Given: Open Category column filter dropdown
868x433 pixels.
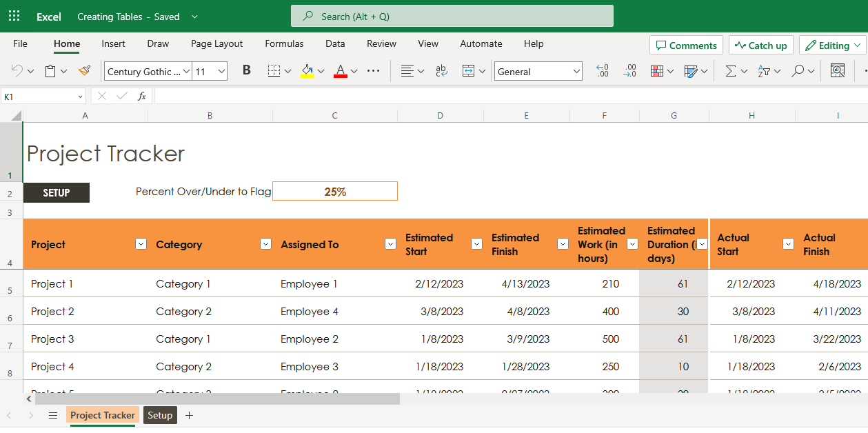Looking at the screenshot, I should tap(265, 244).
